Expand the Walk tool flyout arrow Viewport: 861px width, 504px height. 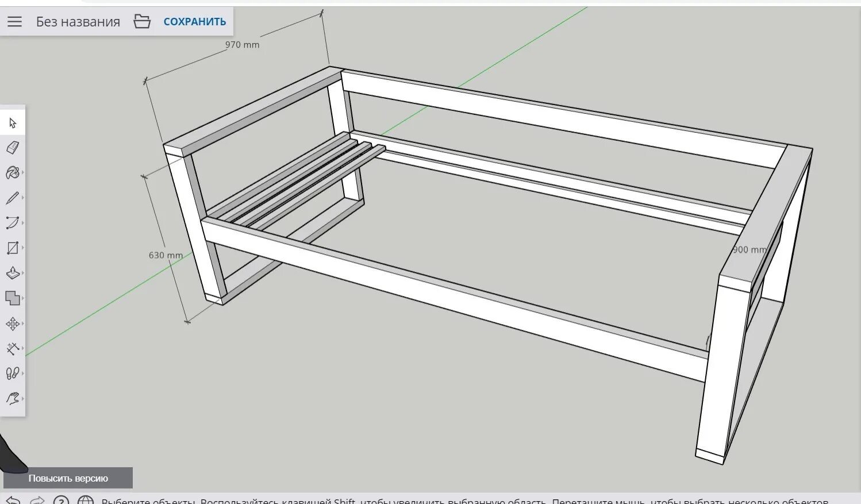coord(23,374)
